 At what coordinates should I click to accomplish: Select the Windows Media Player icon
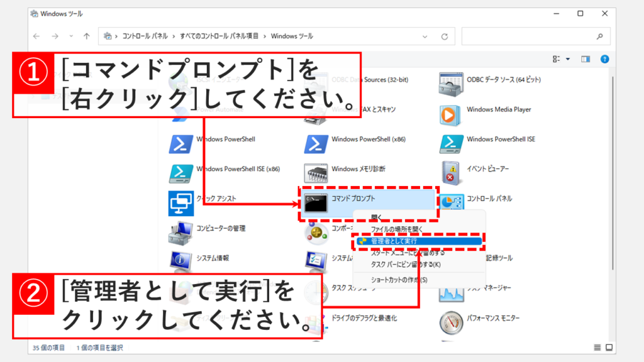point(449,115)
